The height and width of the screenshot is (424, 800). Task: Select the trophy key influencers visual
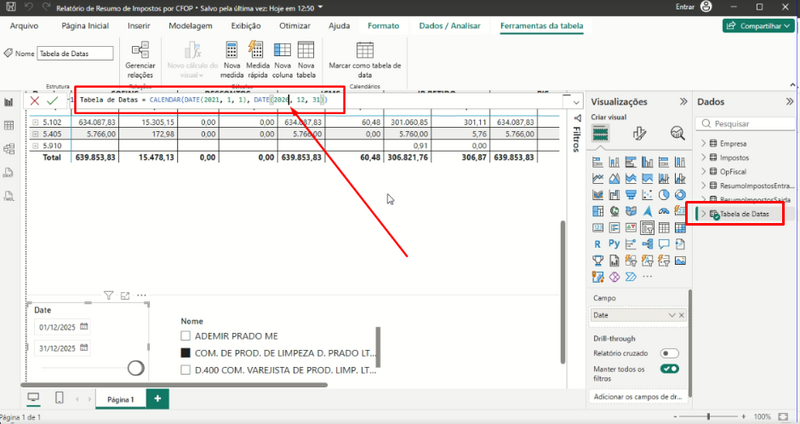[x=597, y=261]
